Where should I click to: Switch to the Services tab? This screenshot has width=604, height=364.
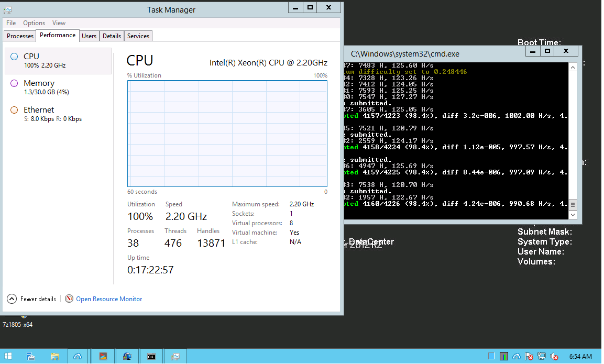(x=138, y=36)
